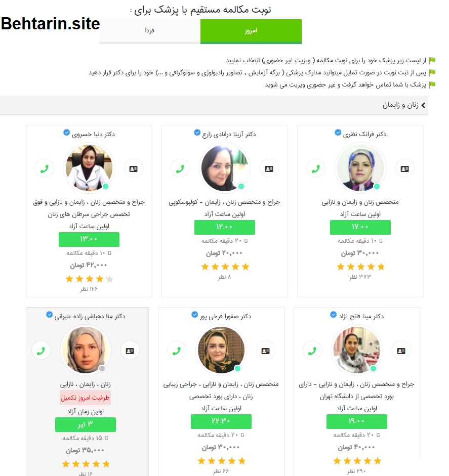This screenshot has height=476, width=449.
Task: Open profile card icon for دکتر دنیا خسروی
Action: (x=133, y=168)
